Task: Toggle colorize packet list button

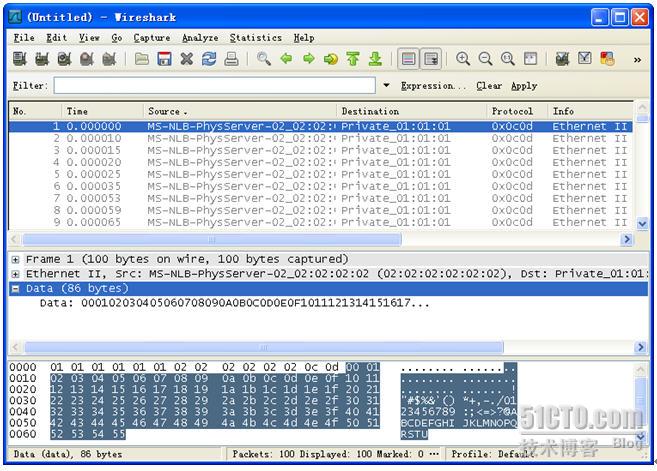Action: click(409, 59)
